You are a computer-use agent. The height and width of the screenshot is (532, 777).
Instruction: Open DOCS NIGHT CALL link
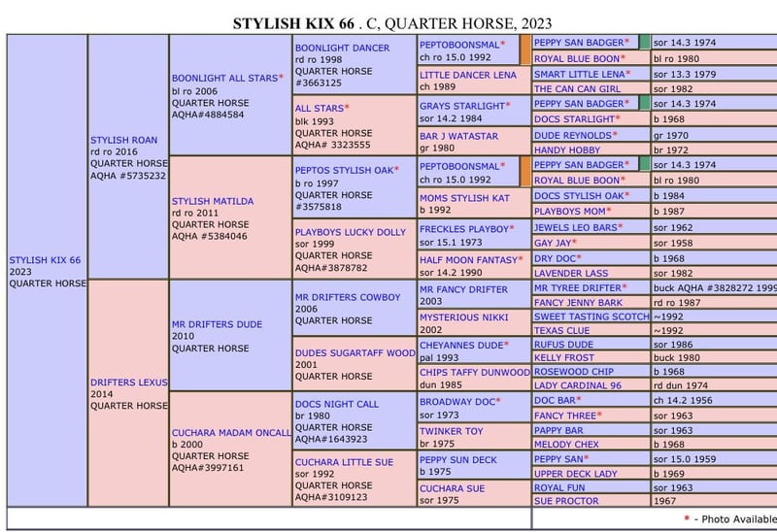[336, 404]
